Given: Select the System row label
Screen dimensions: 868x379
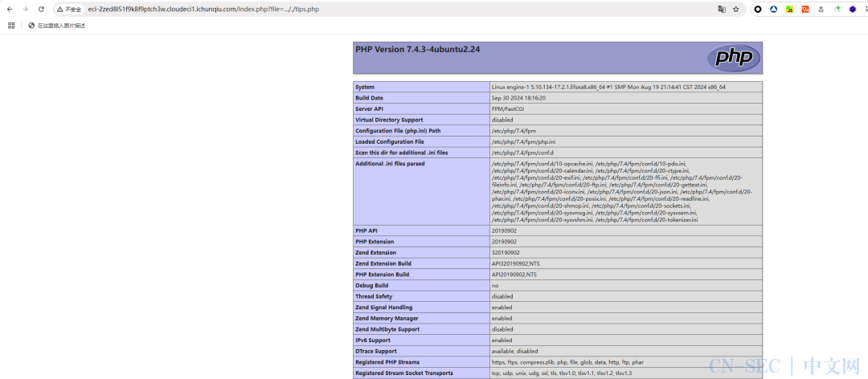Looking at the screenshot, I should [365, 88].
